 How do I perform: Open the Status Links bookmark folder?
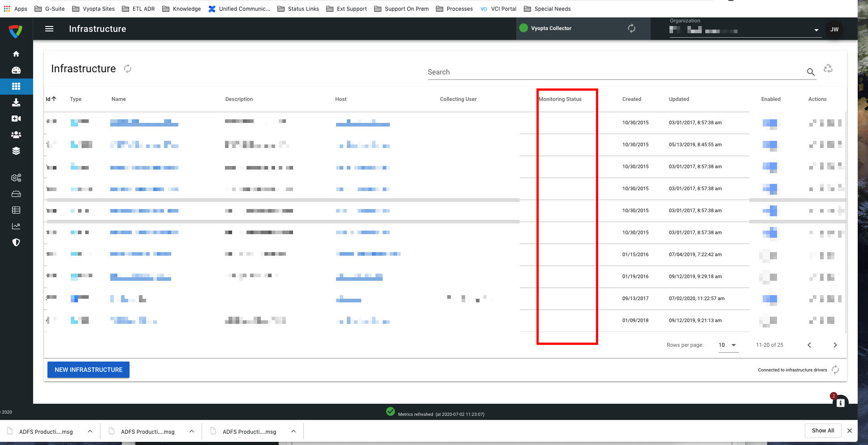click(298, 9)
